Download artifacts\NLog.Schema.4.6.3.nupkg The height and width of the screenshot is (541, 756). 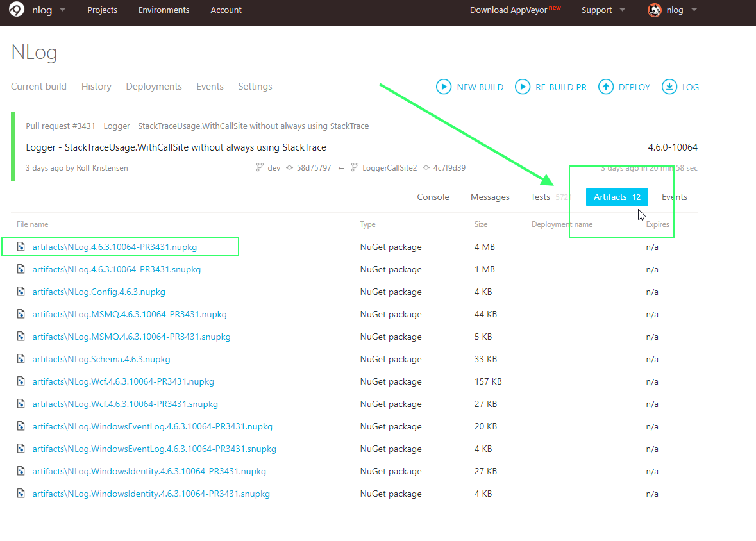pyautogui.click(x=101, y=359)
